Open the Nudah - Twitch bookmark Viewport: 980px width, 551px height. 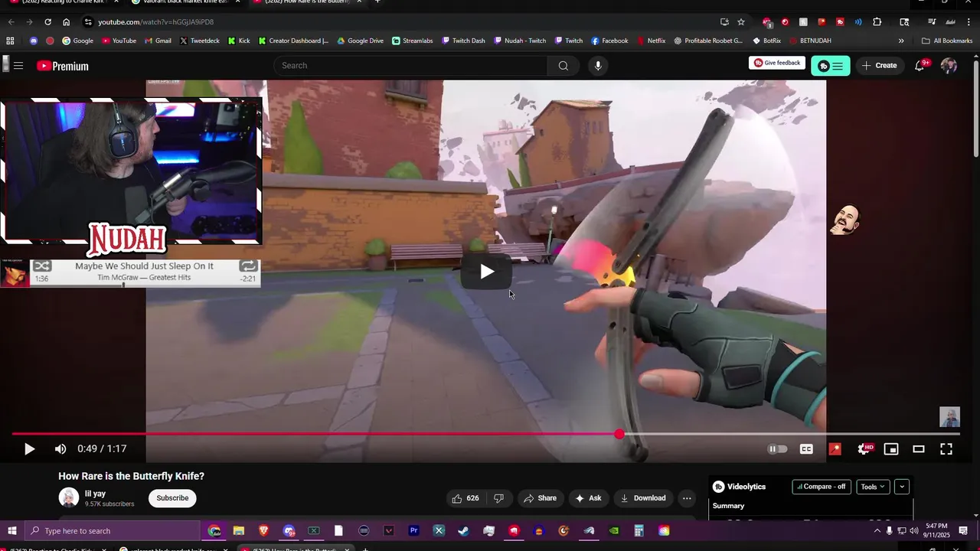(x=520, y=41)
